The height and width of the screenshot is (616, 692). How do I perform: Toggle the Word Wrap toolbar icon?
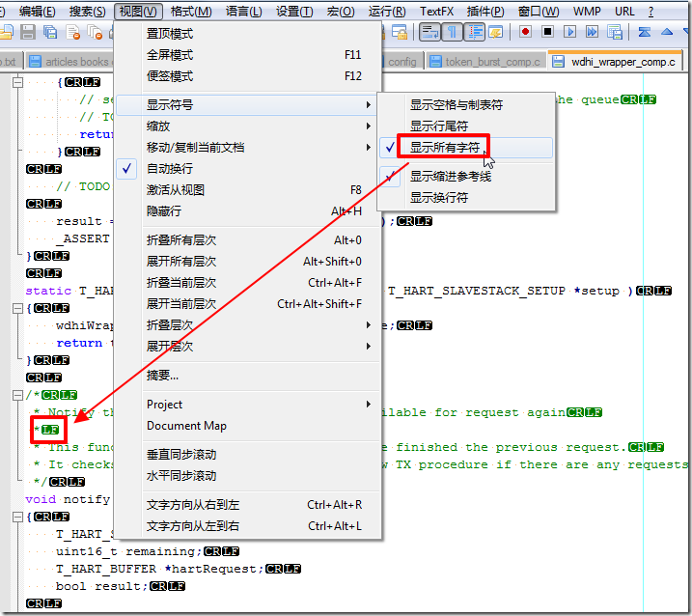(x=429, y=32)
